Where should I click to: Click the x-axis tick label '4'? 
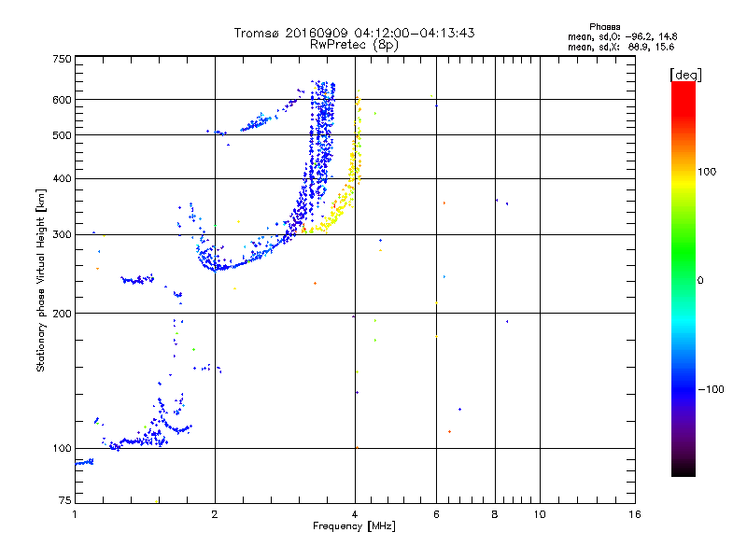pyautogui.click(x=355, y=514)
